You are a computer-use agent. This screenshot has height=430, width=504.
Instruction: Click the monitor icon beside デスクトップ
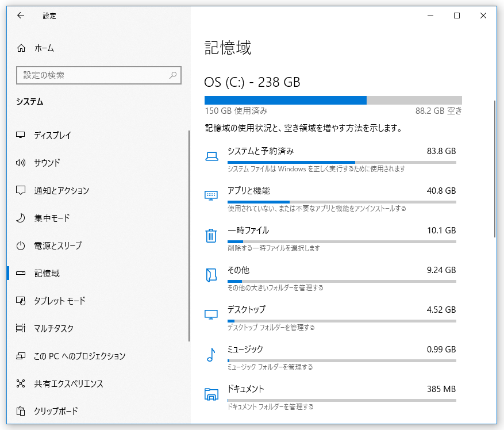pyautogui.click(x=211, y=314)
